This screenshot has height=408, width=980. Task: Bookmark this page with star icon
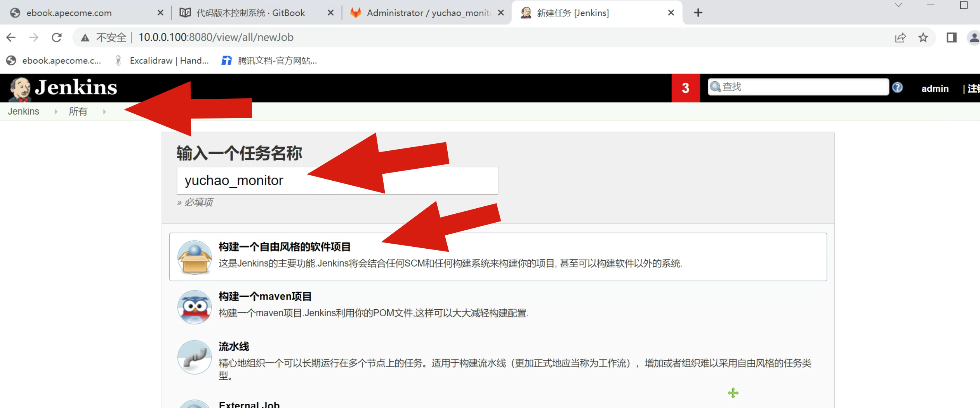tap(923, 37)
